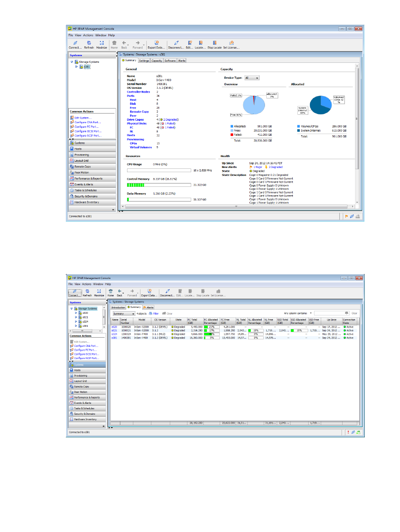Expand s324 node in lower window tree
This screenshot has width=400, height=532.
pos(76,321)
